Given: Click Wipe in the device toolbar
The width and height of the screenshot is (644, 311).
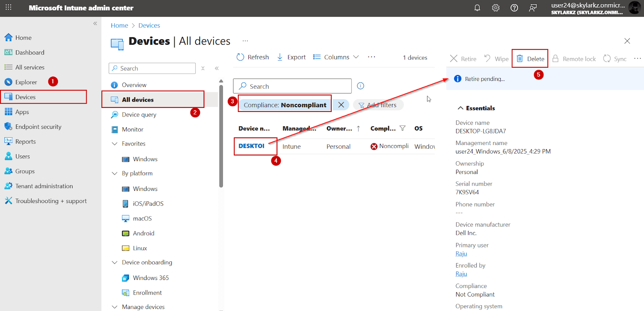Looking at the screenshot, I should pyautogui.click(x=496, y=59).
